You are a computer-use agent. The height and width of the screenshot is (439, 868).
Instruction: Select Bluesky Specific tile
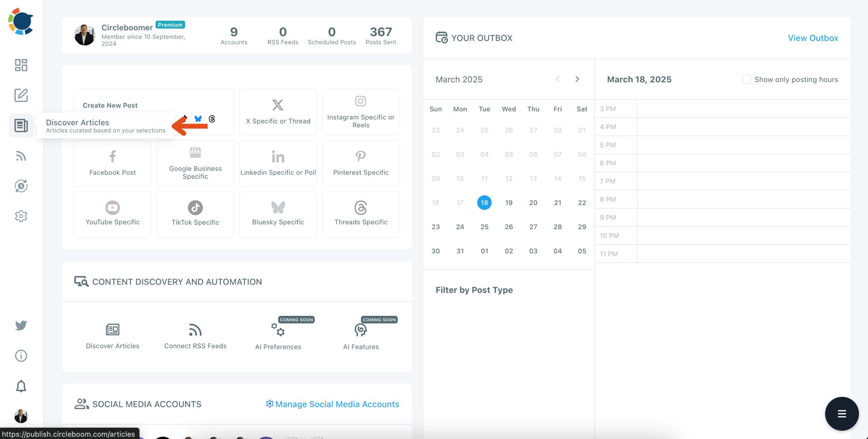point(278,215)
